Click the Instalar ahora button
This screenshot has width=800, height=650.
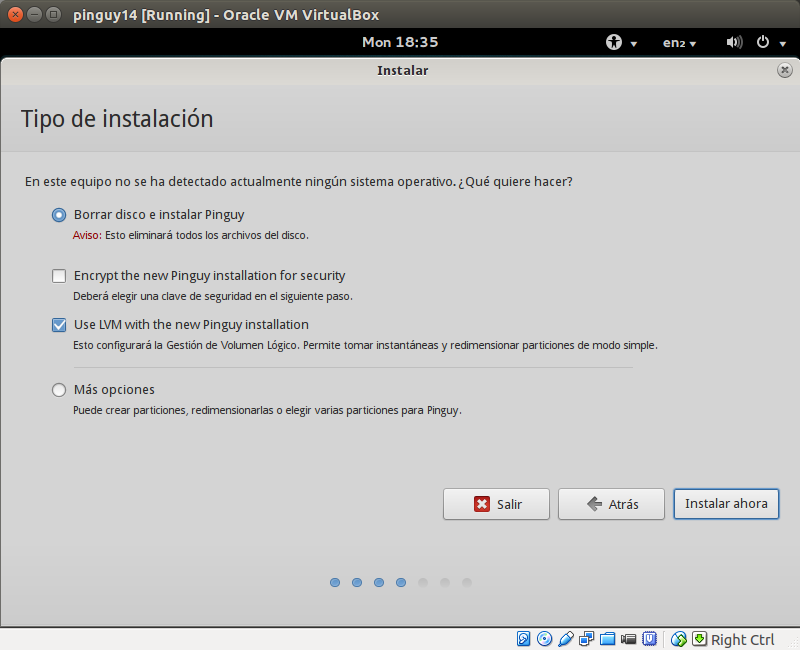726,504
